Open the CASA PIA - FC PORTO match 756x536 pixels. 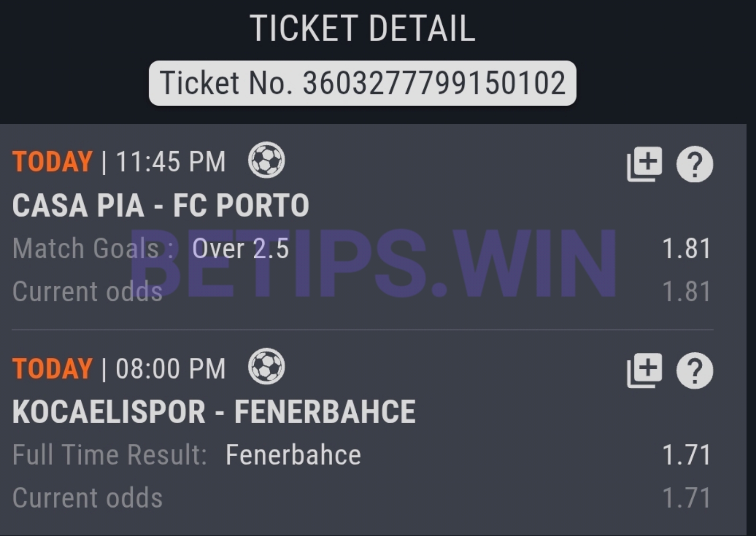161,205
